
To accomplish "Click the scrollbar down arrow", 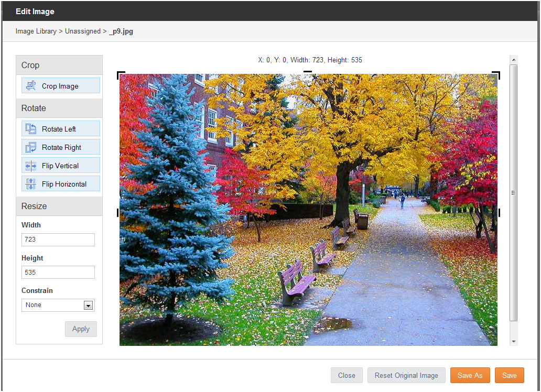I will tap(514, 342).
